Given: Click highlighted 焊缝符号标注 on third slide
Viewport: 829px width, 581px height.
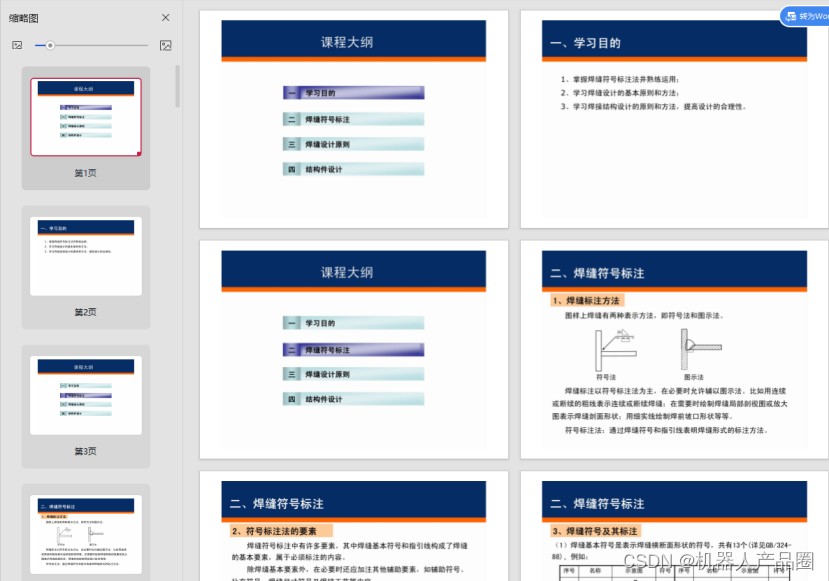Looking at the screenshot, I should pos(353,349).
